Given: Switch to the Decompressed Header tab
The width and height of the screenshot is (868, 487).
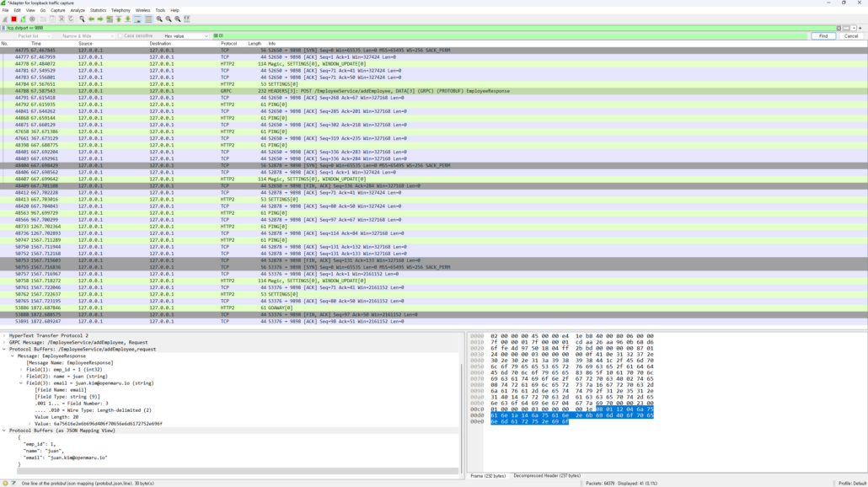Looking at the screenshot, I should click(x=547, y=476).
